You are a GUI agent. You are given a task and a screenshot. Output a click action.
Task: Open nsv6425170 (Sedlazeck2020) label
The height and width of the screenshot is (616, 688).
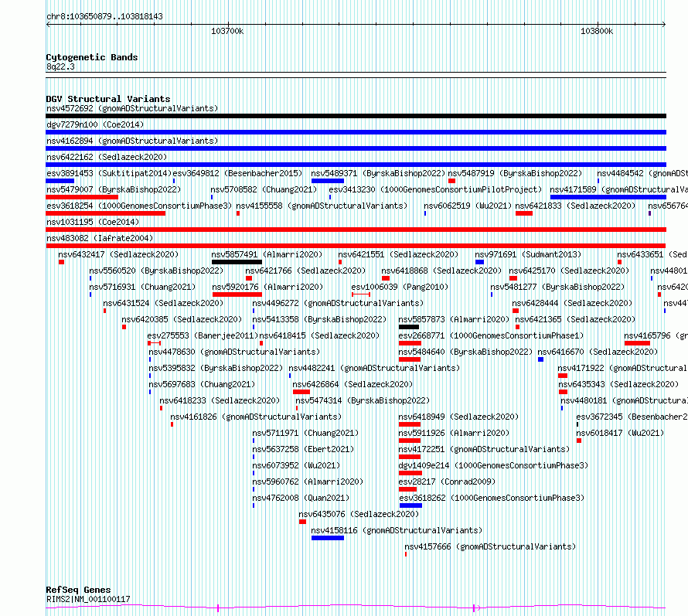[x=569, y=271]
